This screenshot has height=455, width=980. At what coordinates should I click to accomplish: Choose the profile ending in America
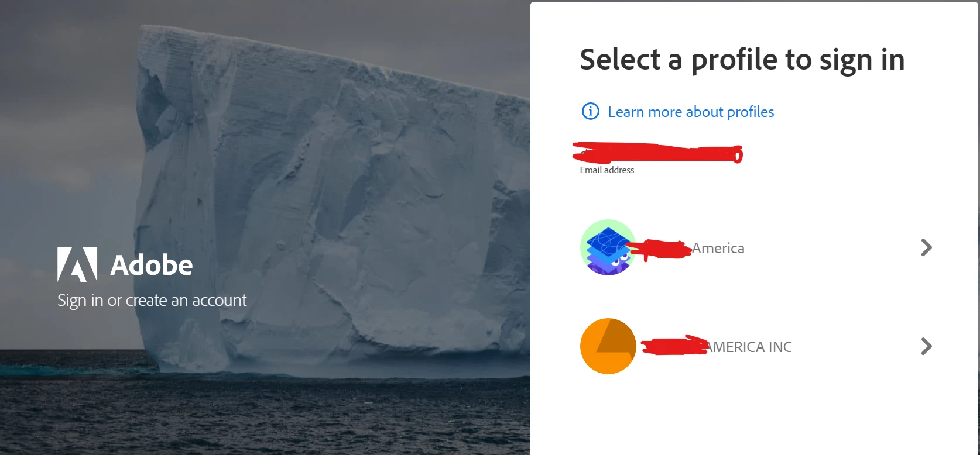click(756, 247)
